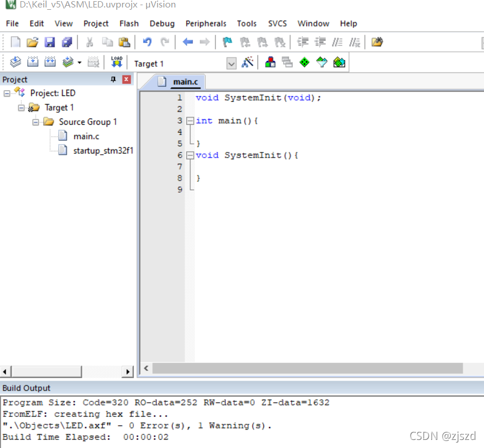Collapse the Project: LED tree node
The image size is (484, 448).
tap(7, 93)
